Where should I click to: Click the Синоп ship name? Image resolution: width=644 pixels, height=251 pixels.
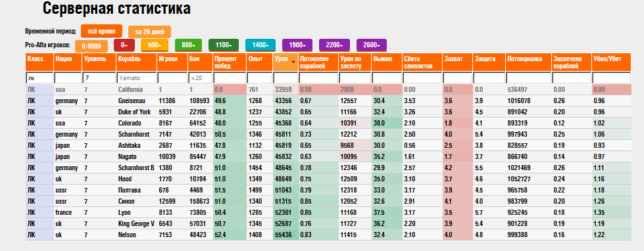click(126, 201)
